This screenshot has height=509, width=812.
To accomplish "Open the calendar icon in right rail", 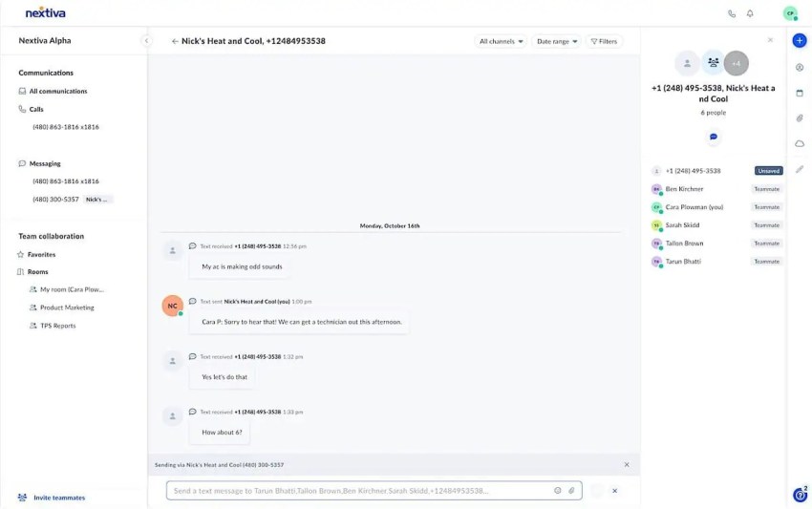I will coord(800,94).
